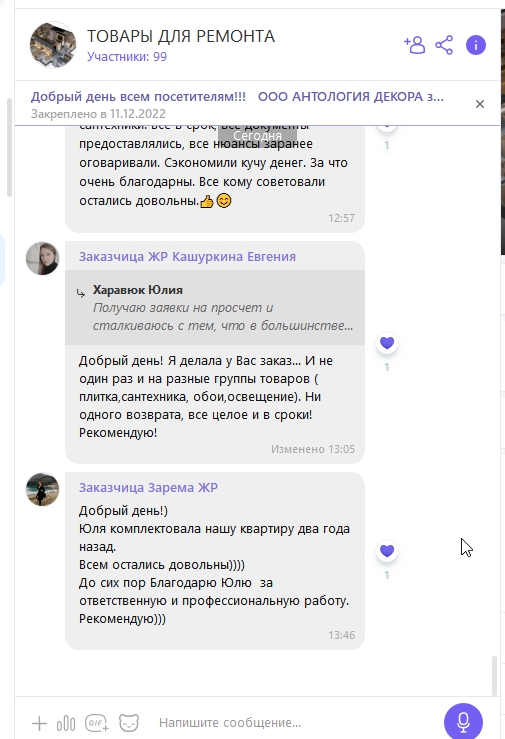Open sender name Заказчица ЖР Кашуркина Евгения
This screenshot has height=739, width=505.
pos(187,256)
